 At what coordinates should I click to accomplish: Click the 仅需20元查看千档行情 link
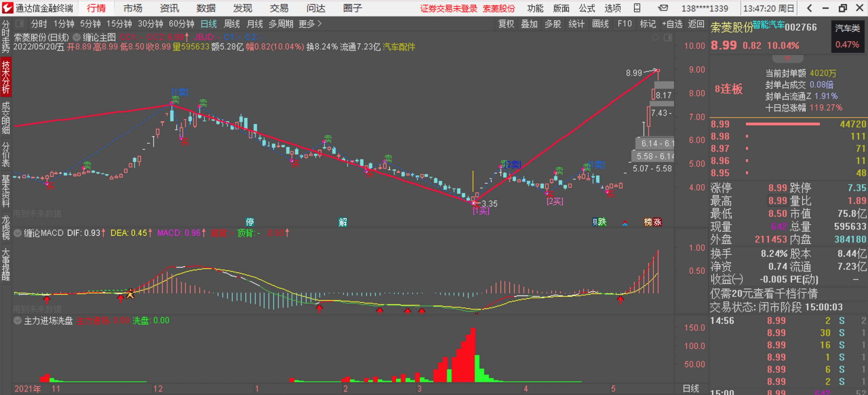pyautogui.click(x=764, y=293)
